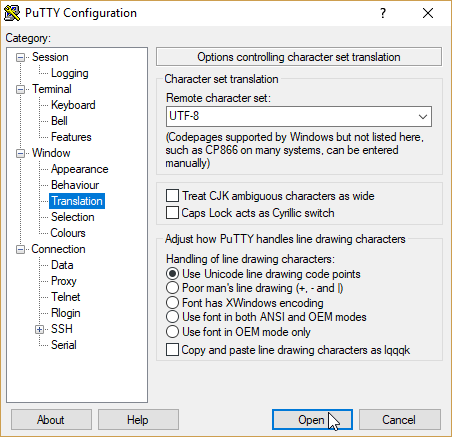This screenshot has height=437, width=452.
Task: Collapse the Connection tree node
Action: [x=21, y=250]
